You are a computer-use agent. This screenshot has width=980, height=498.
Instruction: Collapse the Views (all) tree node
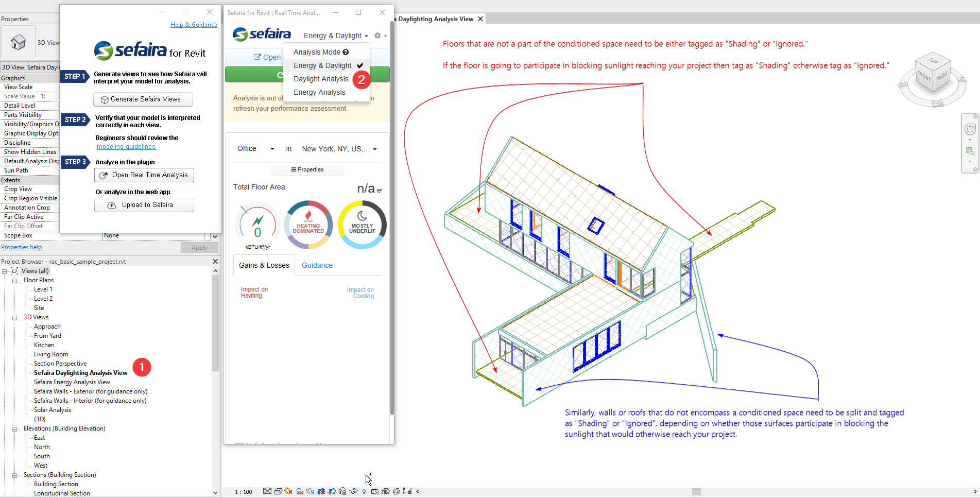click(5, 271)
